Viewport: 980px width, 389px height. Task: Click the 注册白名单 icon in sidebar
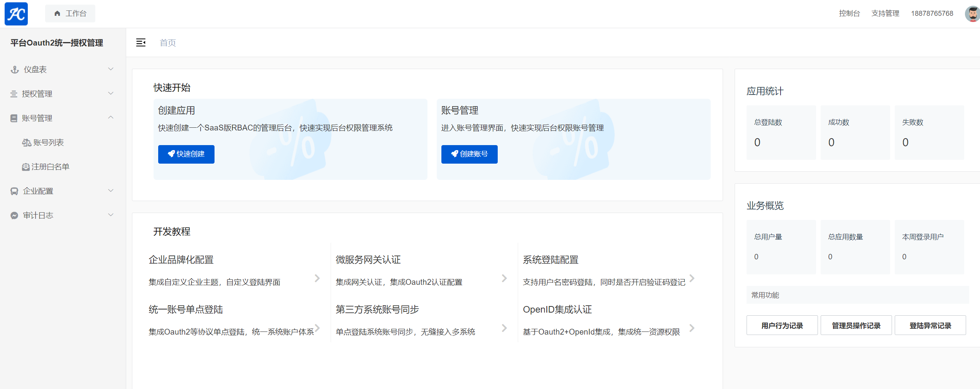[x=26, y=167]
